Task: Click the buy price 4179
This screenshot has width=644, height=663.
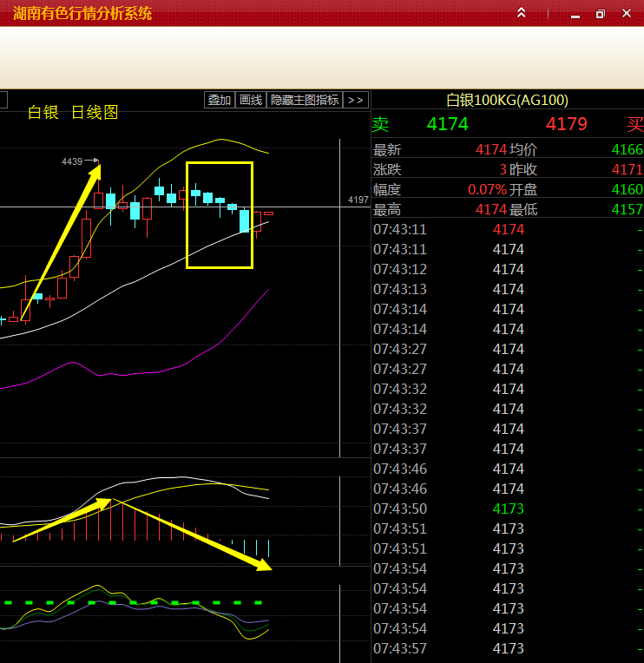Action: pos(567,124)
